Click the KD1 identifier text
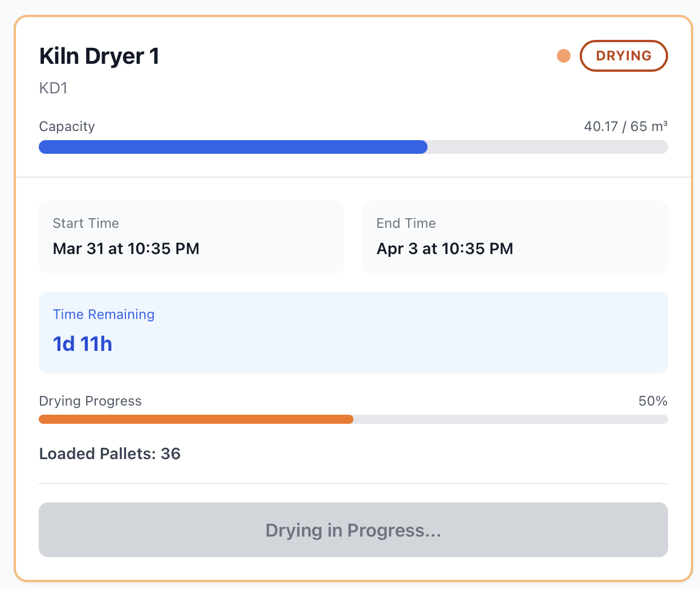 tap(53, 88)
